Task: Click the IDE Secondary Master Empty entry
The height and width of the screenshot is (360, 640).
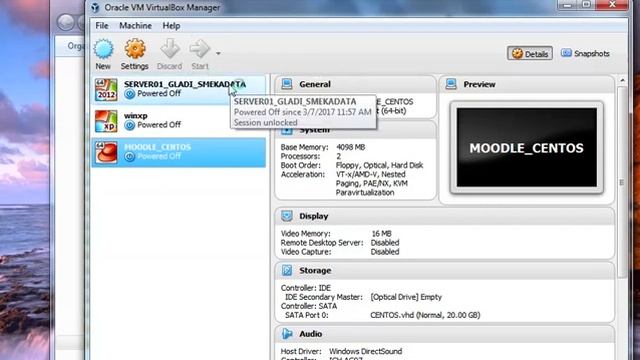Action: pyautogui.click(x=406, y=297)
